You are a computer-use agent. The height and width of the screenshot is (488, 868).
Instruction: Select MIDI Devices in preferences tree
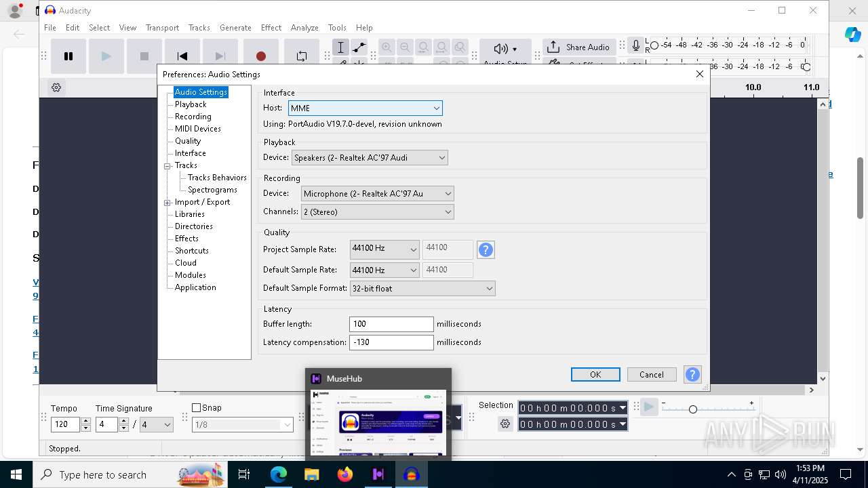198,129
